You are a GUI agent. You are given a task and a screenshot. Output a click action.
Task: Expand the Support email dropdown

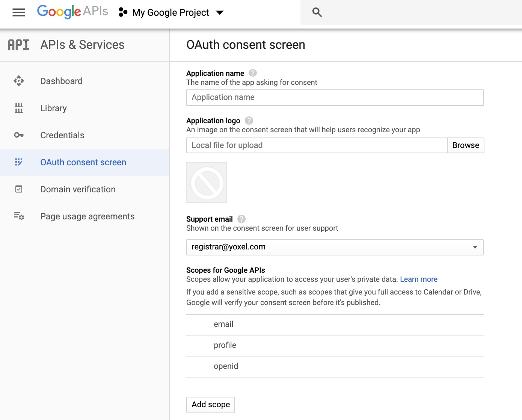pos(475,247)
